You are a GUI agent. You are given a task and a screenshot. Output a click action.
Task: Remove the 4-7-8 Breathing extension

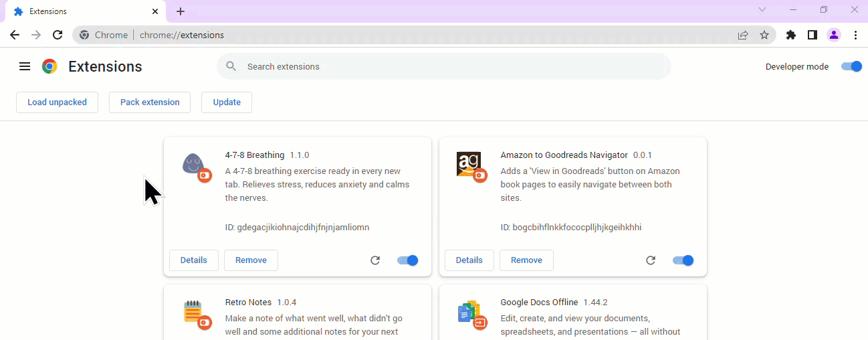tap(251, 260)
